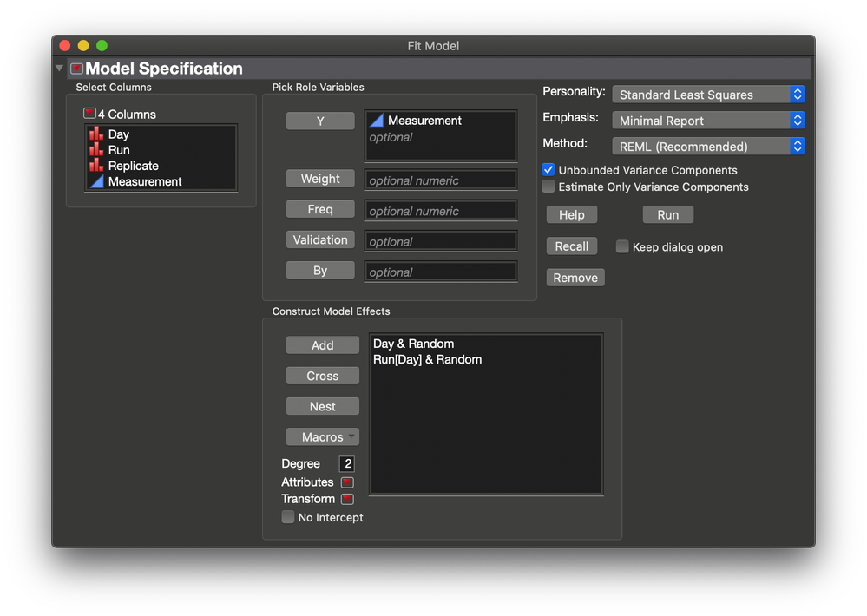
Task: Click the Recall button
Action: (572, 246)
